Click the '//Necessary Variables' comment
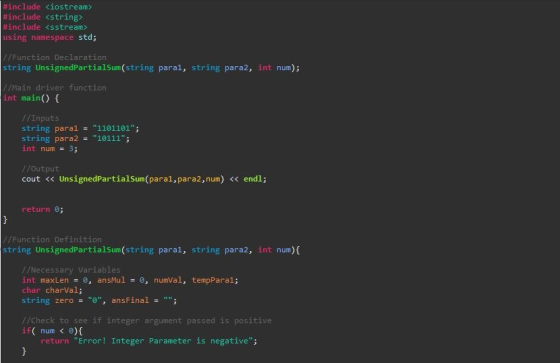This screenshot has width=560, height=363. point(71,270)
